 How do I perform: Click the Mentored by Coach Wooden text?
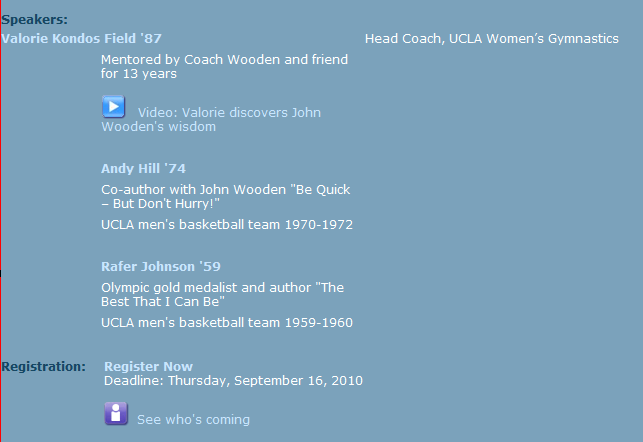tap(224, 60)
